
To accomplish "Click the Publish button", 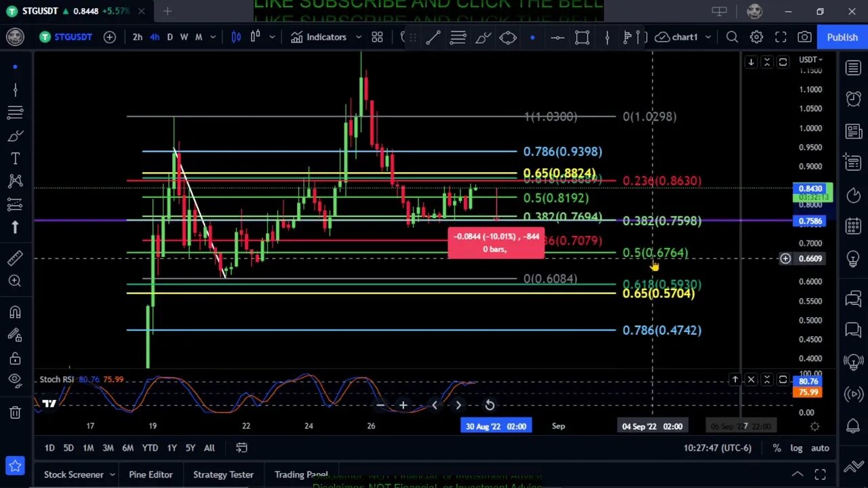I will point(842,37).
